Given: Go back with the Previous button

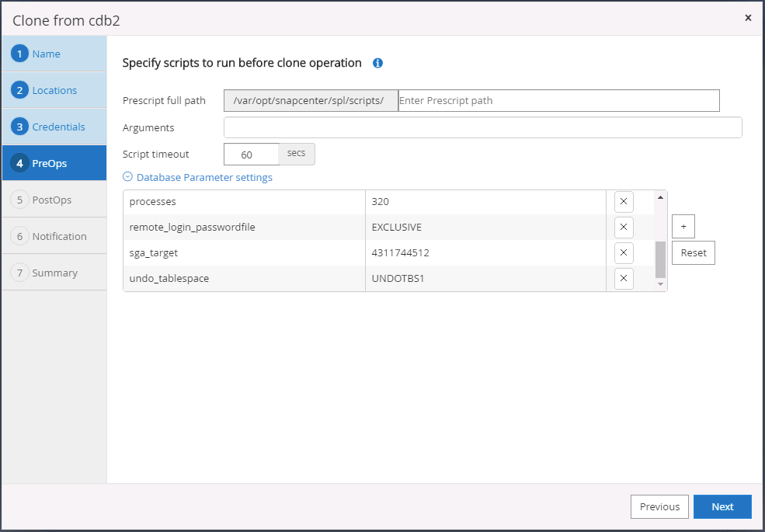Looking at the screenshot, I should click(659, 506).
